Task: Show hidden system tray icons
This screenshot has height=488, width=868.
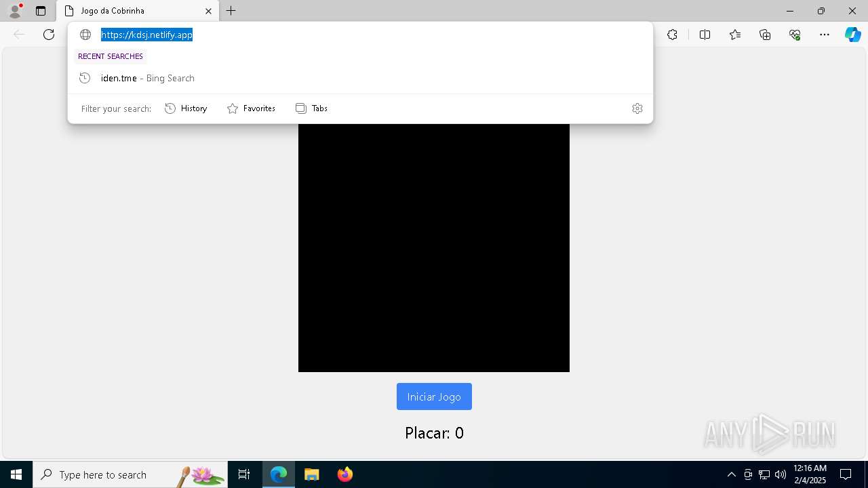Action: point(731,474)
